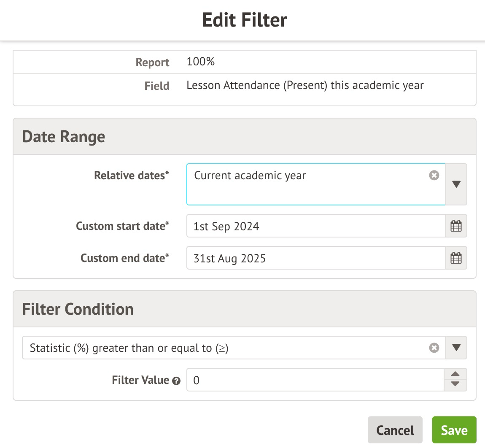Image resolution: width=485 pixels, height=448 pixels.
Task: Clear the Statistic filter condition selection
Action: point(434,348)
